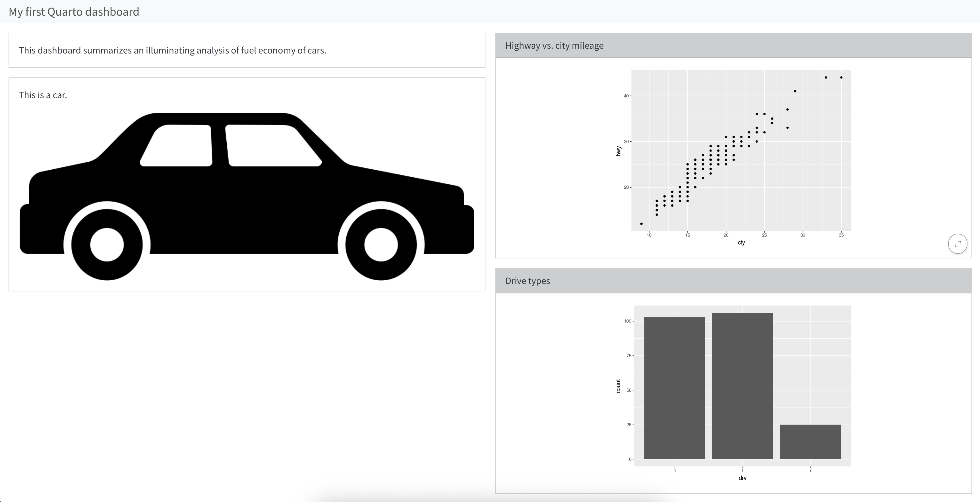Click the 'cty' x-axis label
Image resolution: width=980 pixels, height=502 pixels.
741,243
